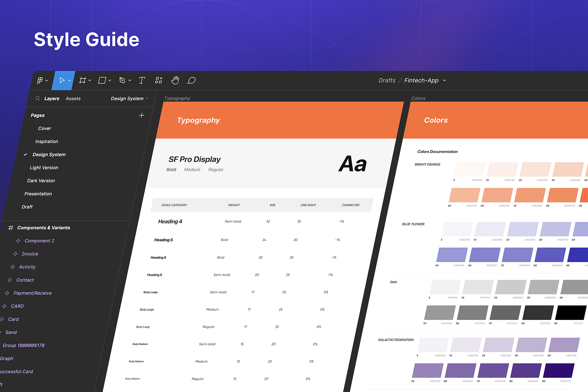Select the Colors frame label on canvas

(x=418, y=98)
